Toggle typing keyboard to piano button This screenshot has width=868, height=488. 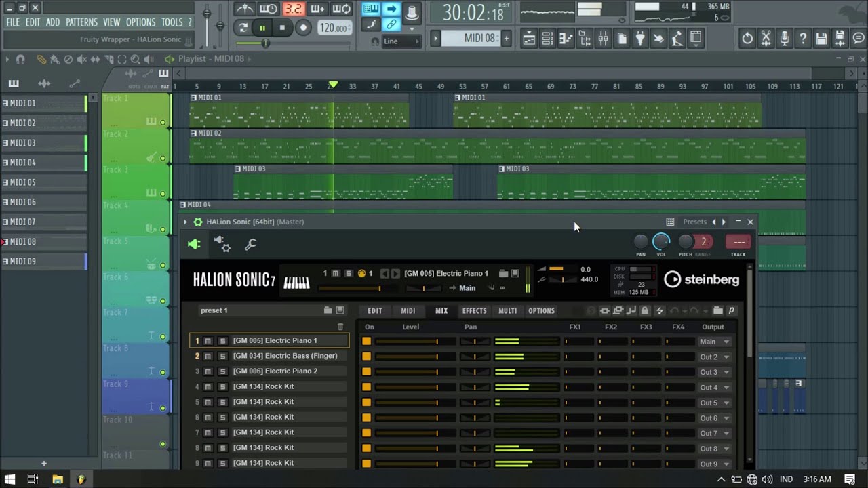point(370,9)
